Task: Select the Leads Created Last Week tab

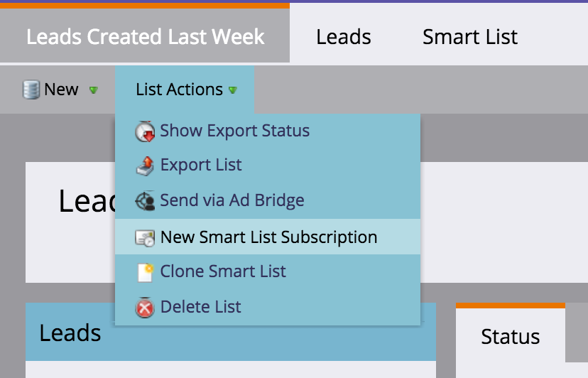Action: point(145,37)
